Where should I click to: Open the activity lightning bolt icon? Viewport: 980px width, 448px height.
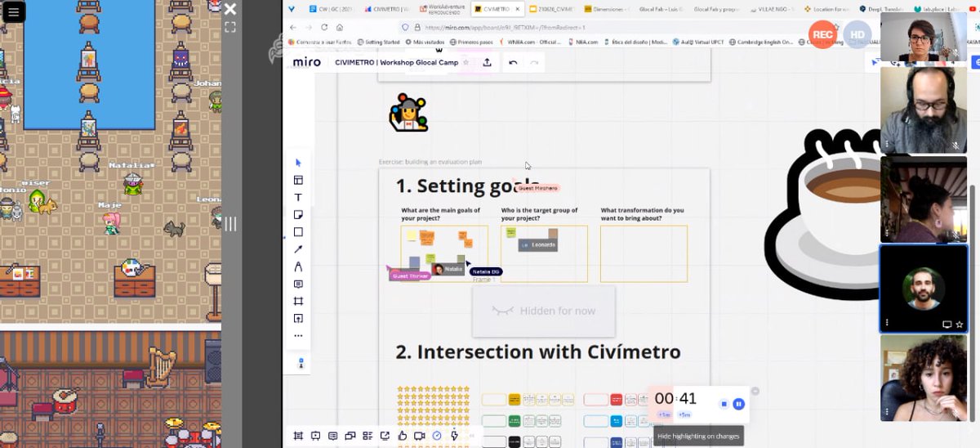pos(454,436)
